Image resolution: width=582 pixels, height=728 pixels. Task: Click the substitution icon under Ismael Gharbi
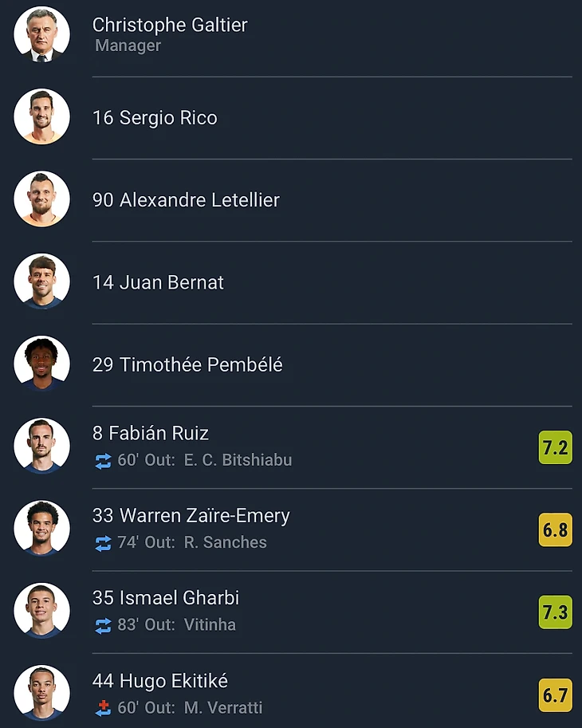tap(103, 625)
